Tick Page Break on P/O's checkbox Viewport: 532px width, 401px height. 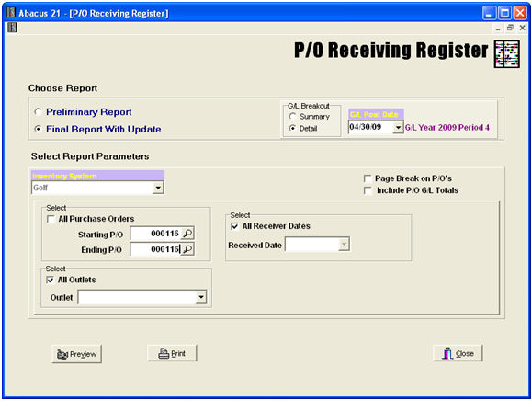click(x=368, y=178)
